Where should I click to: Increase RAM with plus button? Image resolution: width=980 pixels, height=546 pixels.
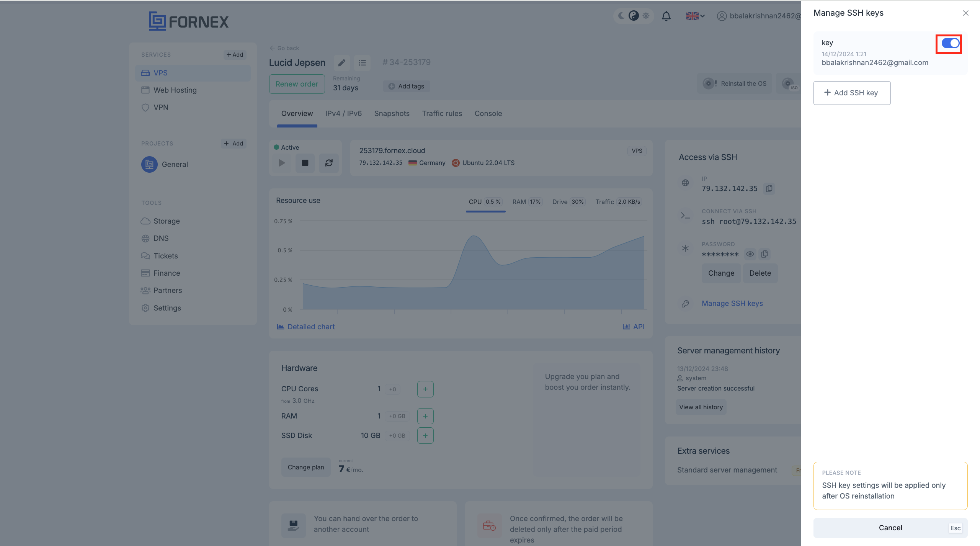(425, 416)
